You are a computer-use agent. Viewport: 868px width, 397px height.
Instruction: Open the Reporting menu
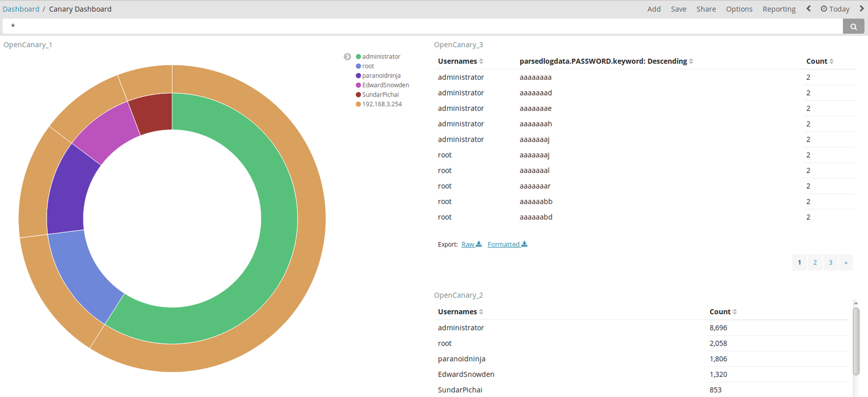coord(779,9)
